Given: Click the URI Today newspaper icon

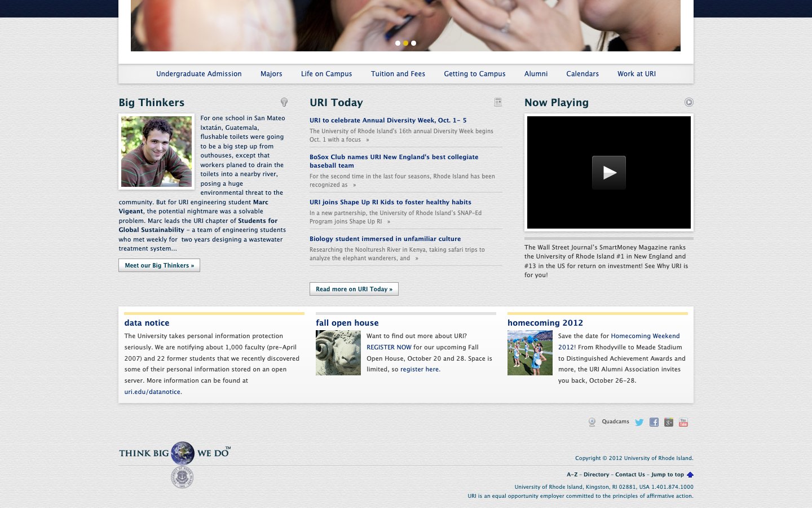Looking at the screenshot, I should (x=498, y=102).
